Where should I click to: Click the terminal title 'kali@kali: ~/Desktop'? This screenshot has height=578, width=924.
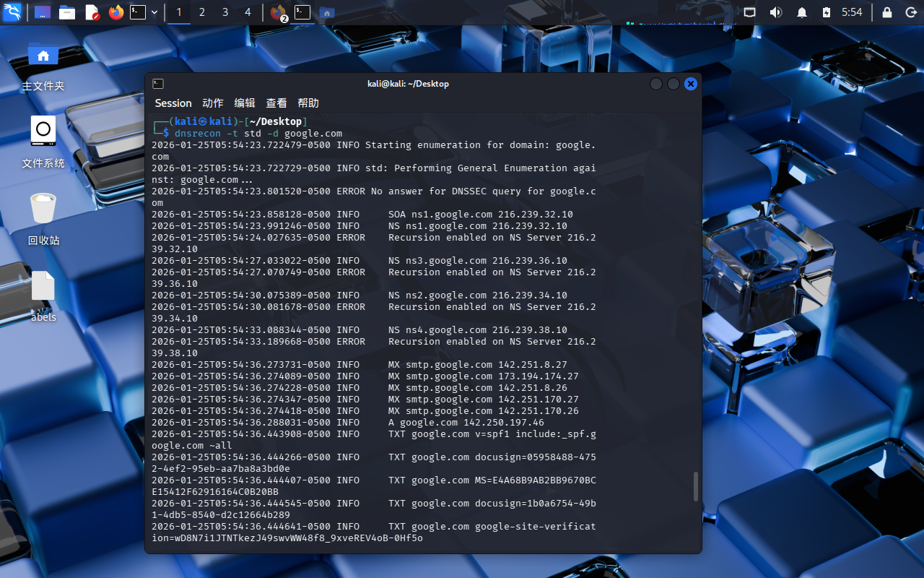pos(408,84)
